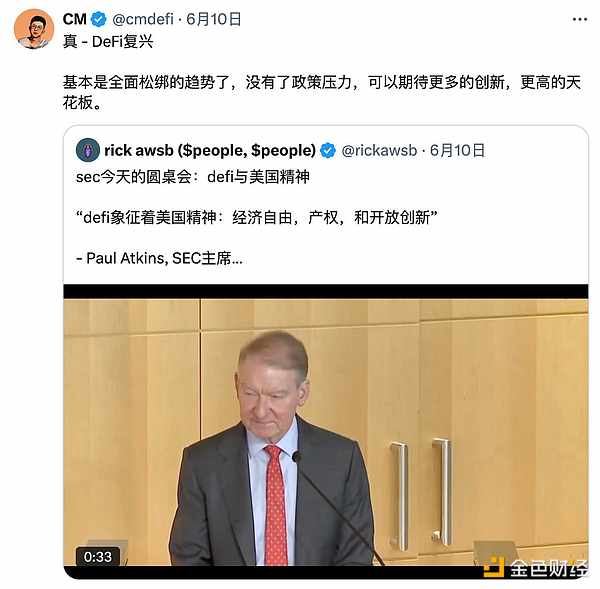
Task: Click the defi象征着美国精神 quote line
Action: (257, 218)
